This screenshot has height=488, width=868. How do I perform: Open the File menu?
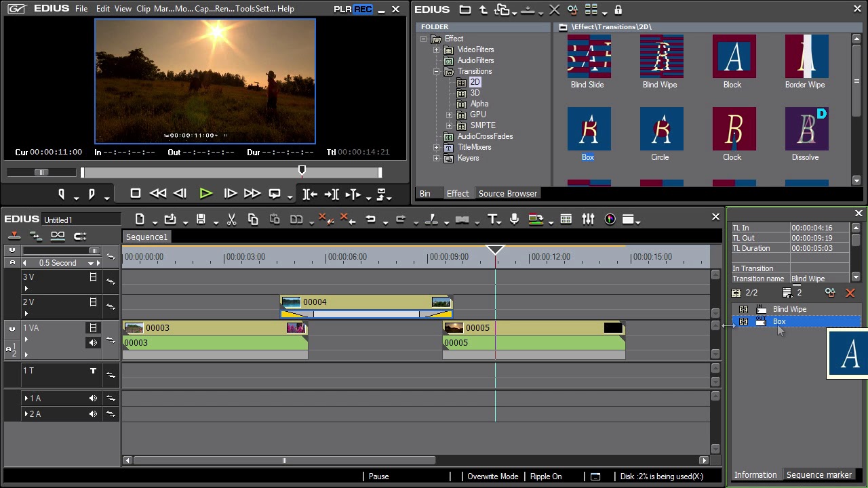pos(81,9)
